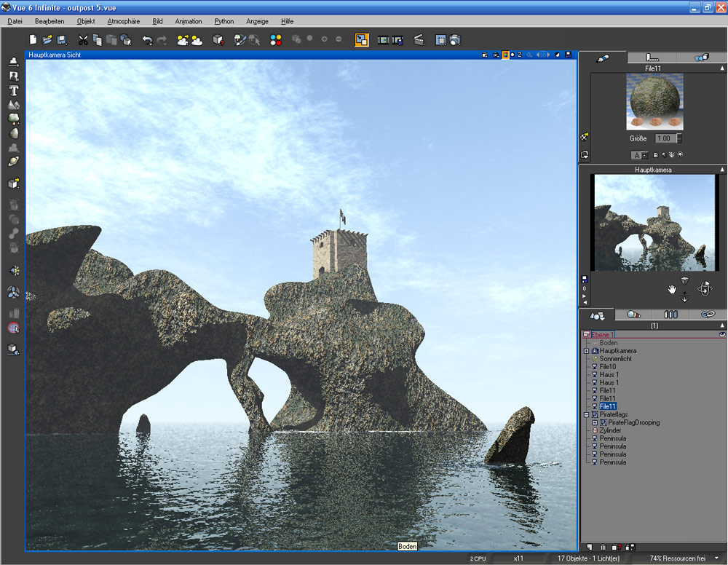Screen dimensions: 728x565
Task: Click the clapperboard animation icon in toolbar
Action: (419, 40)
